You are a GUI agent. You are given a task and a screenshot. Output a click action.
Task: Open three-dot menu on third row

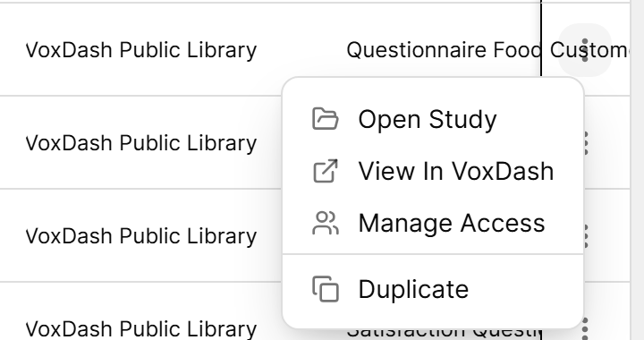click(x=586, y=236)
